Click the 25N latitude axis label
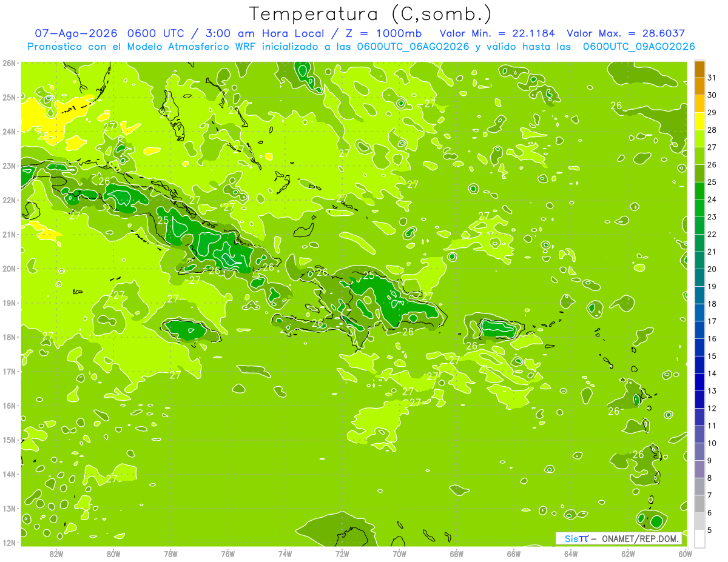728x562 pixels. [9, 97]
